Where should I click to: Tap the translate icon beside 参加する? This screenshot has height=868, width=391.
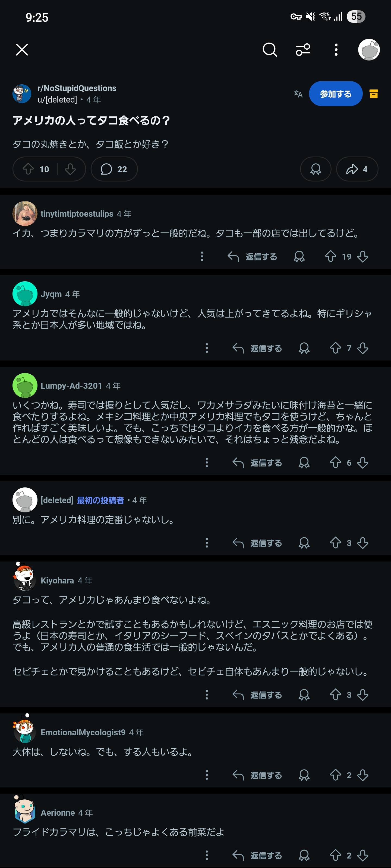pyautogui.click(x=298, y=94)
